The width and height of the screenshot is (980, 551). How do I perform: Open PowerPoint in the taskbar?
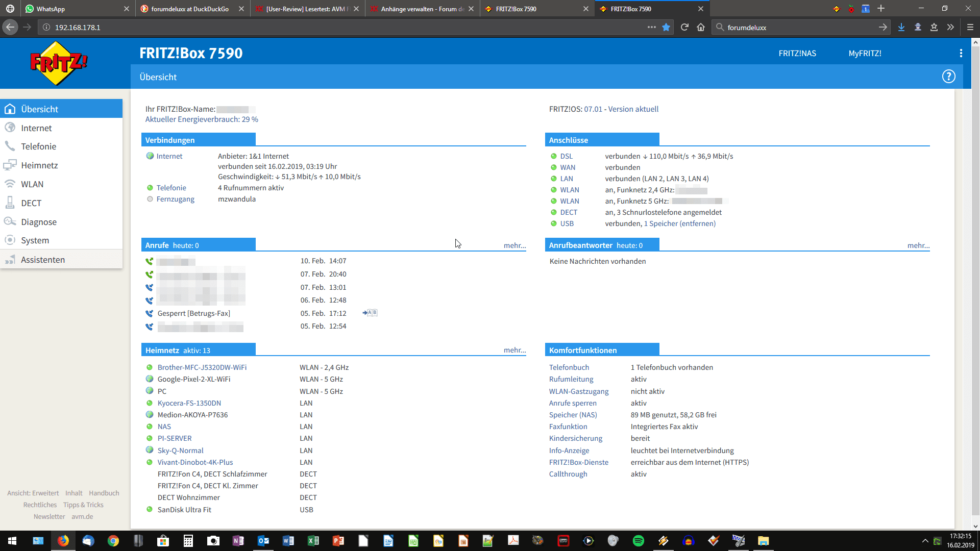(338, 541)
